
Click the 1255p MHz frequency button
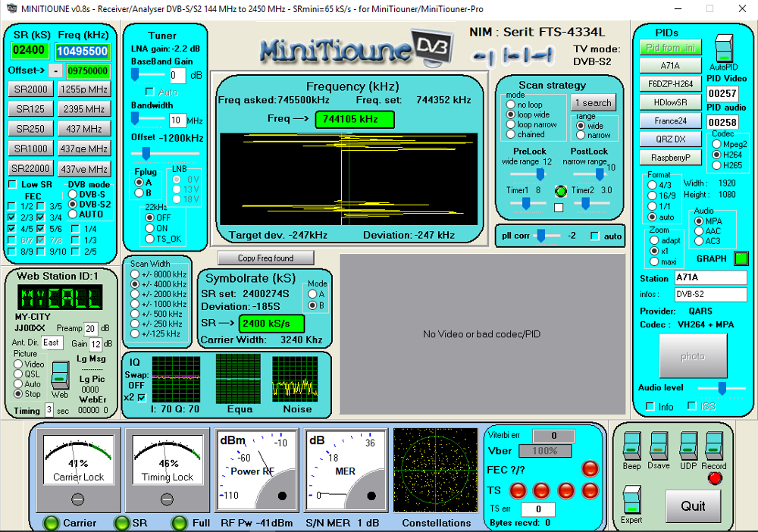pos(84,89)
